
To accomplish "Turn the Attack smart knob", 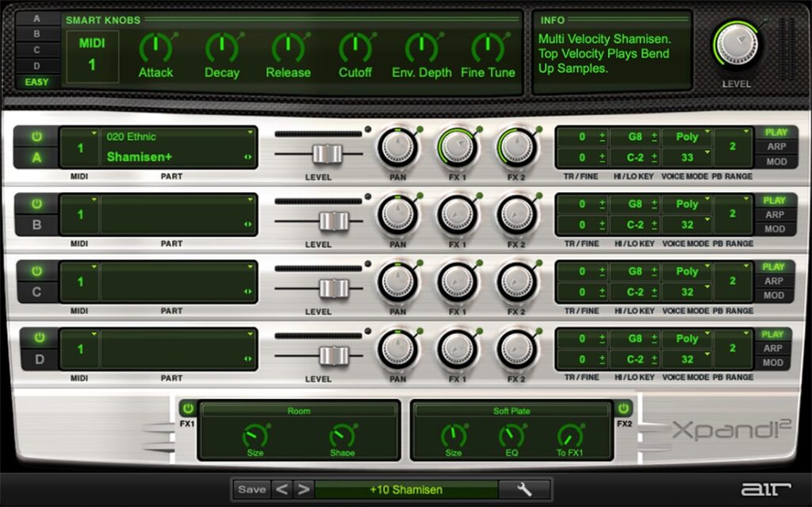I will 156,48.
